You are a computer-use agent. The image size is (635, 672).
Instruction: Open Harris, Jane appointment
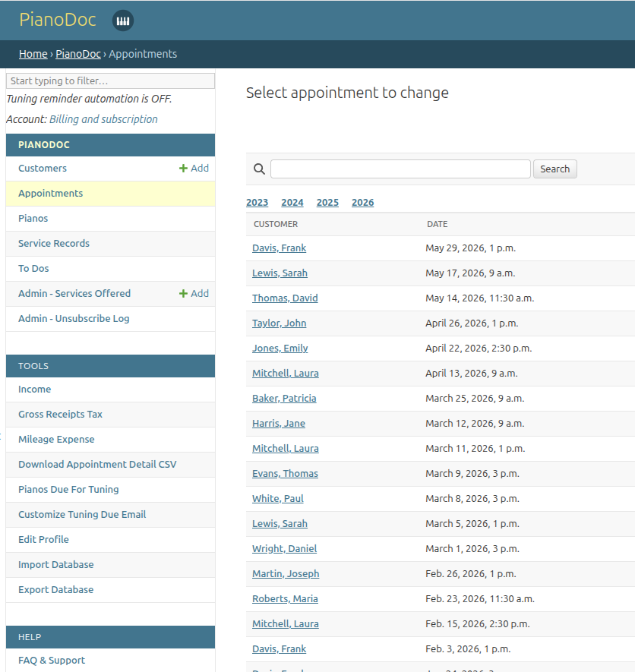point(279,424)
